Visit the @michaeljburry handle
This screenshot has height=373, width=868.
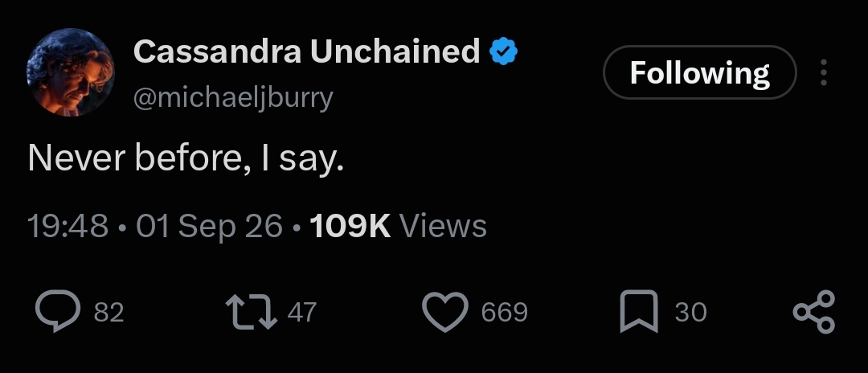pos(233,98)
